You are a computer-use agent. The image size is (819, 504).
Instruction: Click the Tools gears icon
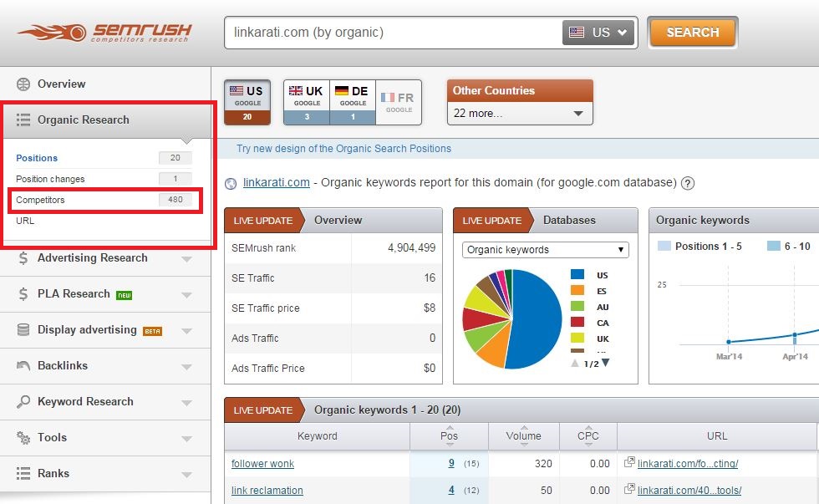23,438
